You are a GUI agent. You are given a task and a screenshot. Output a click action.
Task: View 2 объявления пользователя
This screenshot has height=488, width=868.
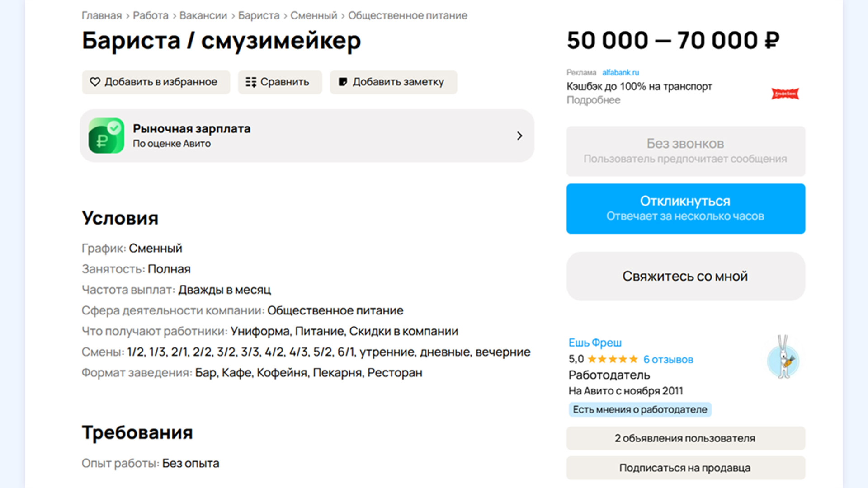point(685,438)
